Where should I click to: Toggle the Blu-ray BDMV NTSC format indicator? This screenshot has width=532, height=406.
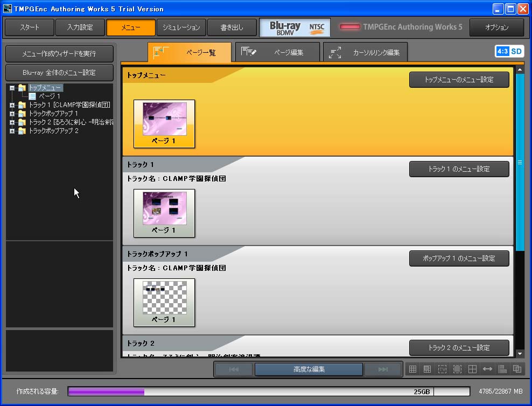tap(294, 27)
